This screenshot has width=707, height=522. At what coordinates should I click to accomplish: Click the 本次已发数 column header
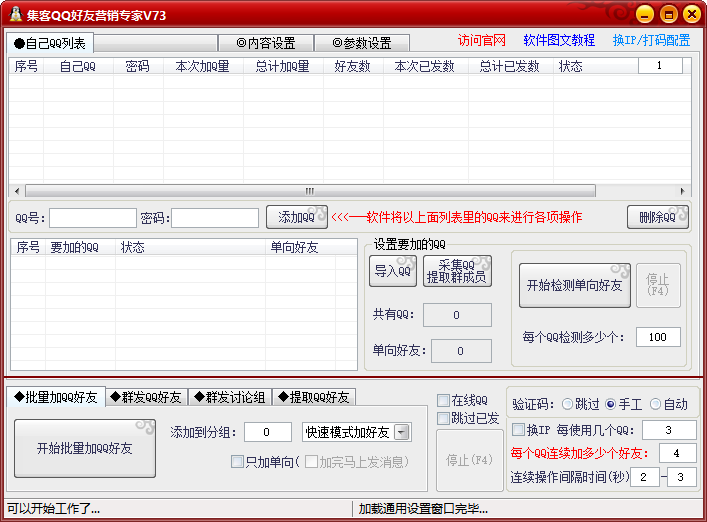click(x=425, y=66)
